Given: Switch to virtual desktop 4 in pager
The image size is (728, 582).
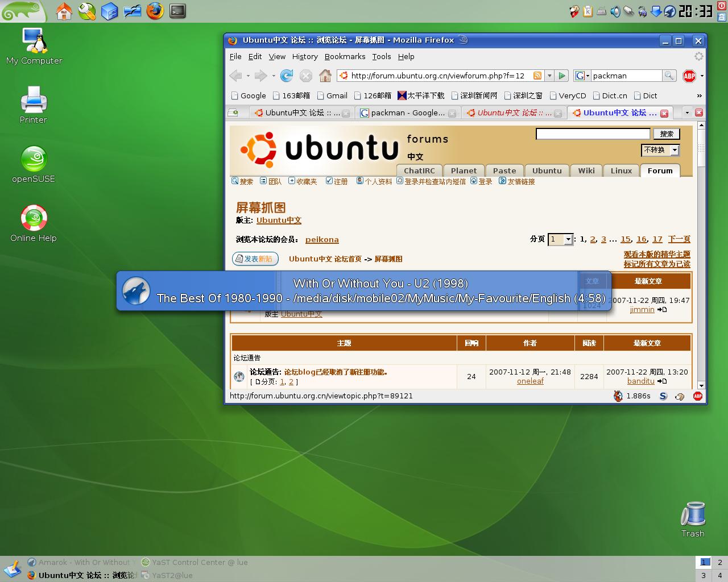Looking at the screenshot, I should pyautogui.click(x=720, y=575).
